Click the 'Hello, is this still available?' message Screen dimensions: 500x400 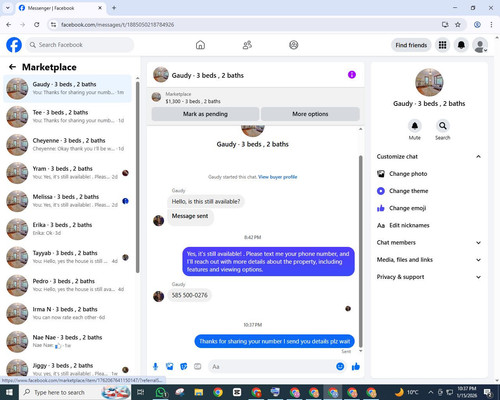click(x=206, y=201)
